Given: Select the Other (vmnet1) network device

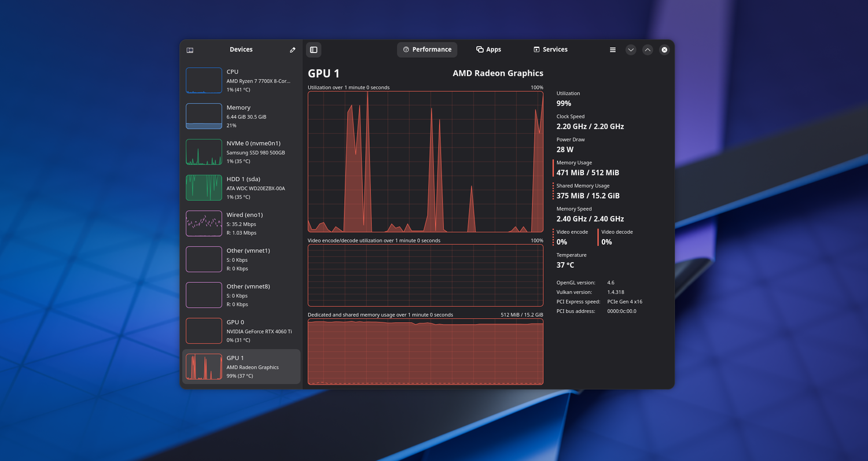Looking at the screenshot, I should click(241, 259).
